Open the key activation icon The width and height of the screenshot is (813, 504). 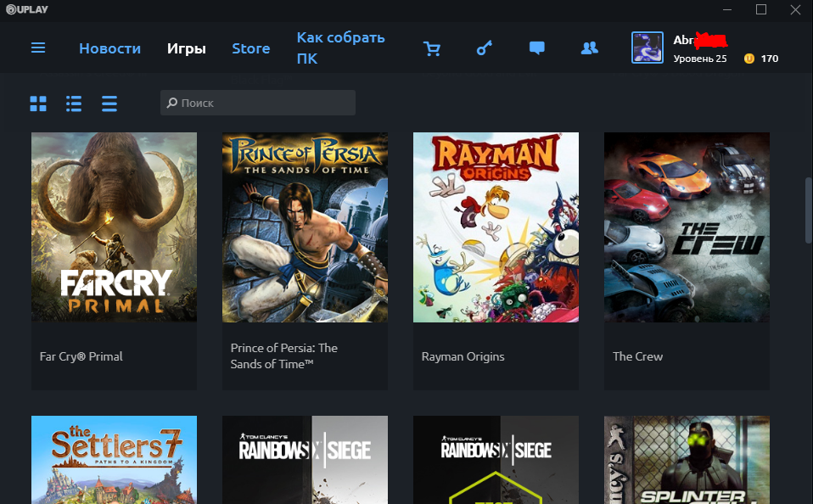(485, 48)
